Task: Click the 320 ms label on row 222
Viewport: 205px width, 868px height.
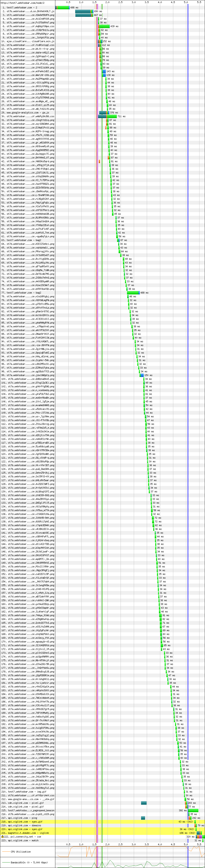Action: 190,837
